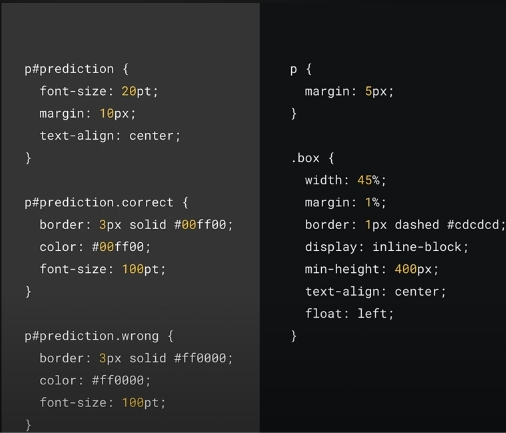
Task: Click text-align center in p#prediction rule
Action: coord(110,136)
